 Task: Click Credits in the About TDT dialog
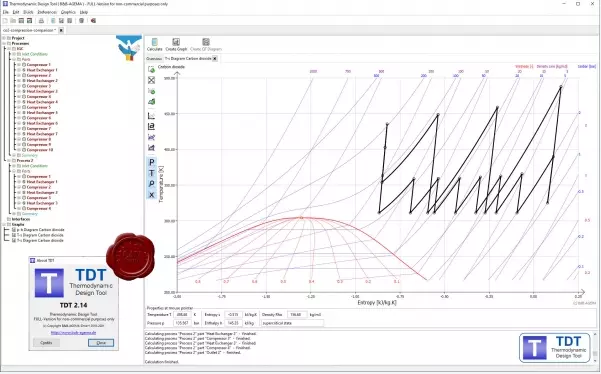coord(46,343)
